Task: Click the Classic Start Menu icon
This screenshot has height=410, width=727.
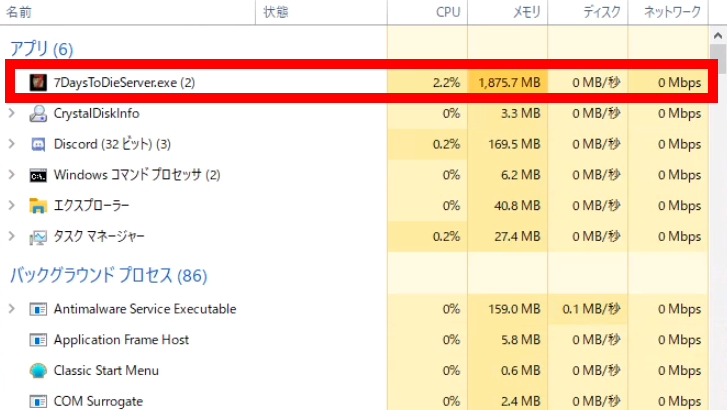Action: point(38,371)
